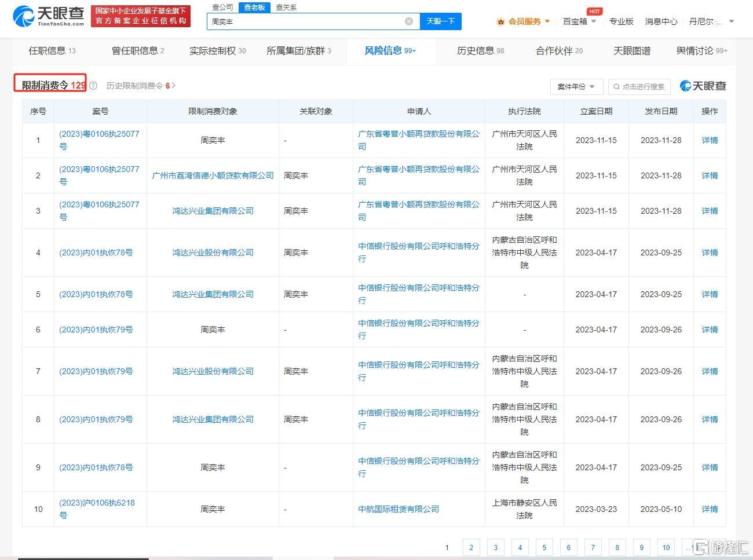Open 详情 for row 2
The height and width of the screenshot is (560, 753).
(710, 175)
